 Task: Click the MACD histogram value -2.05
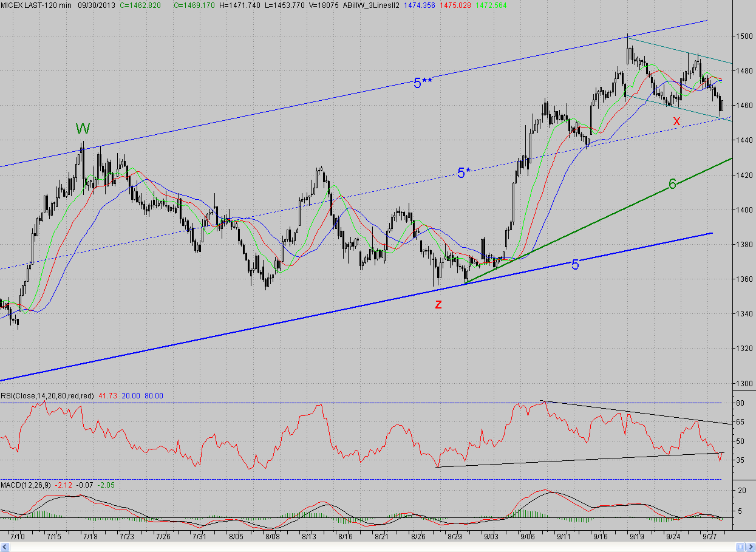(106, 485)
